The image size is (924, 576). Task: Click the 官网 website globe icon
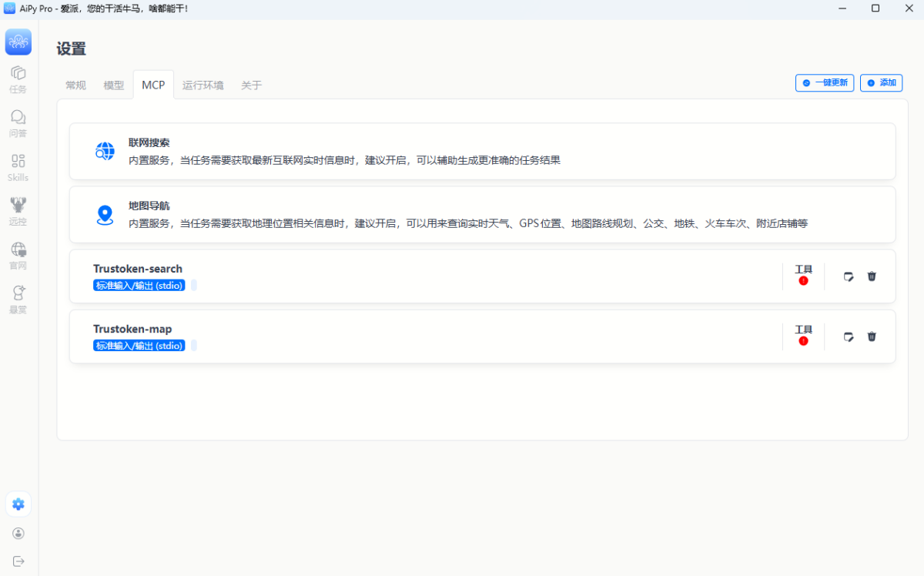(x=18, y=250)
